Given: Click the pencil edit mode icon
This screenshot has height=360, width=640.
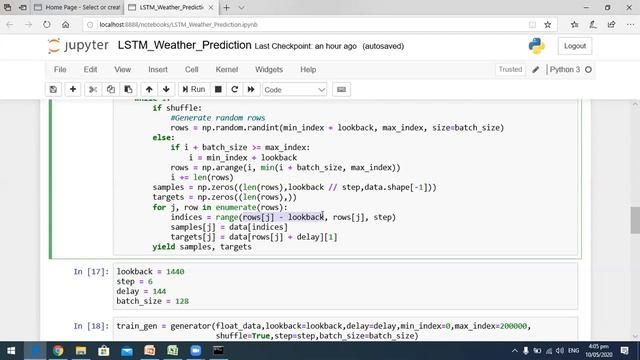Looking at the screenshot, I should click(x=536, y=70).
